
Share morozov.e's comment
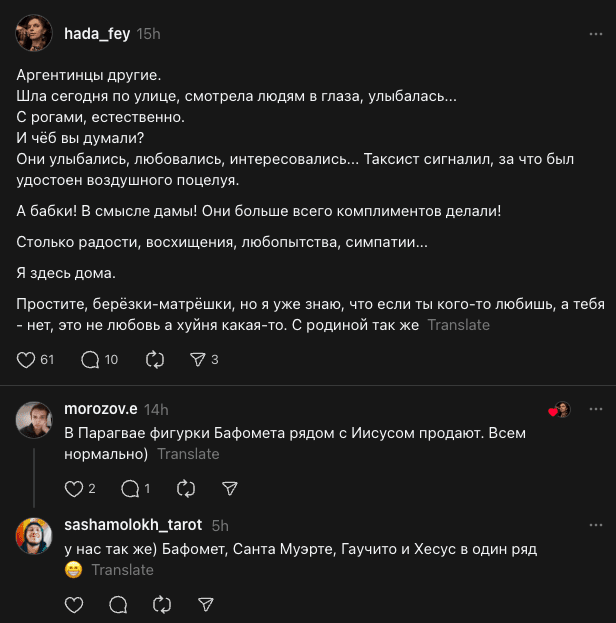230,489
